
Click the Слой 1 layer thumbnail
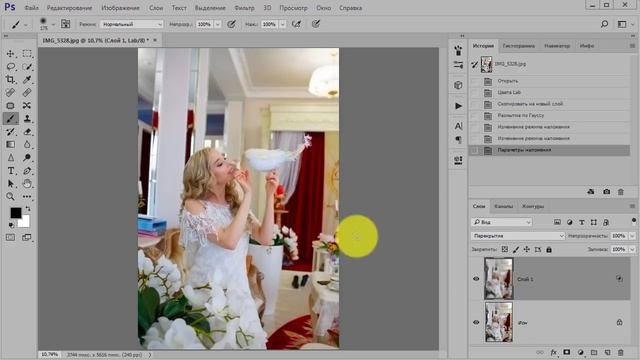498,279
